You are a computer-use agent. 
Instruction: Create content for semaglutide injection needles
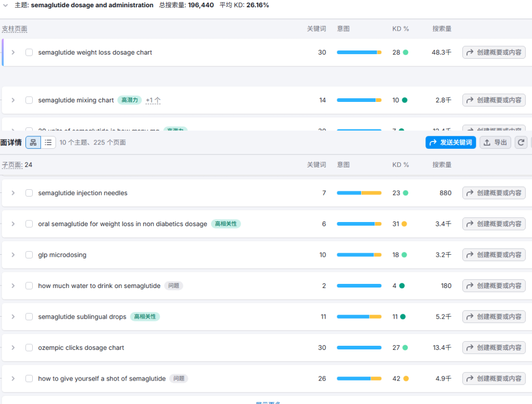[494, 193]
